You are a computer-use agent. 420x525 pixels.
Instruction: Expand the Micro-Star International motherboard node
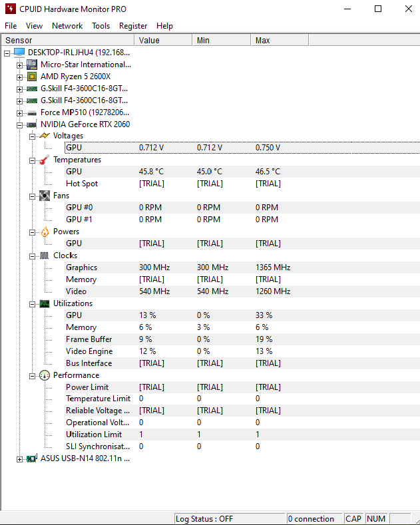pos(20,65)
